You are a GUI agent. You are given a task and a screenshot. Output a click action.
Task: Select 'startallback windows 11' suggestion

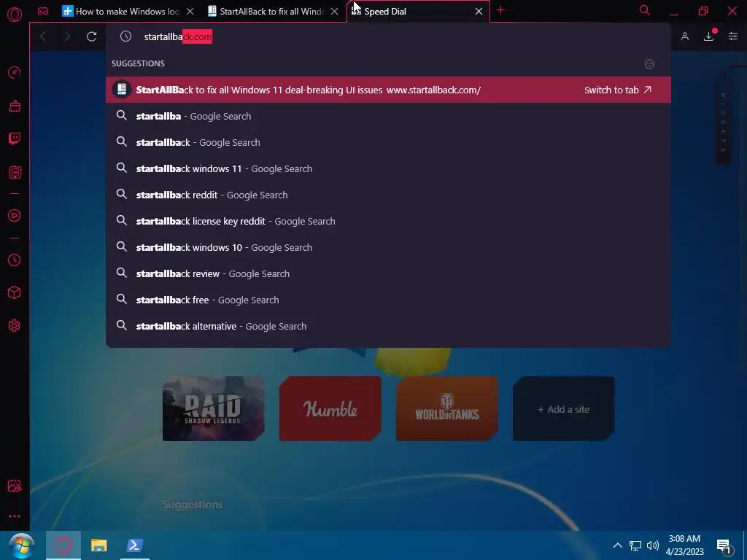click(x=388, y=168)
